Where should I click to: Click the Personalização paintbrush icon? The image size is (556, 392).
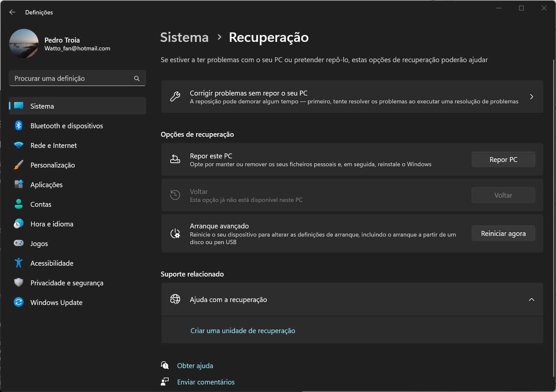19,165
